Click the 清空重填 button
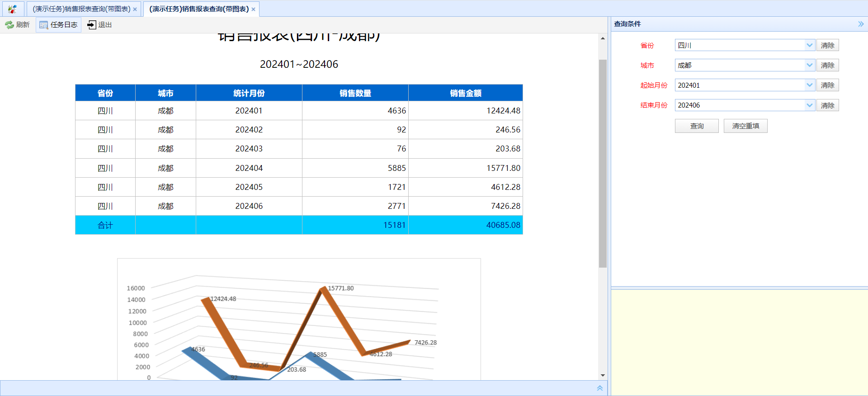Viewport: 868px width, 396px height. 745,126
